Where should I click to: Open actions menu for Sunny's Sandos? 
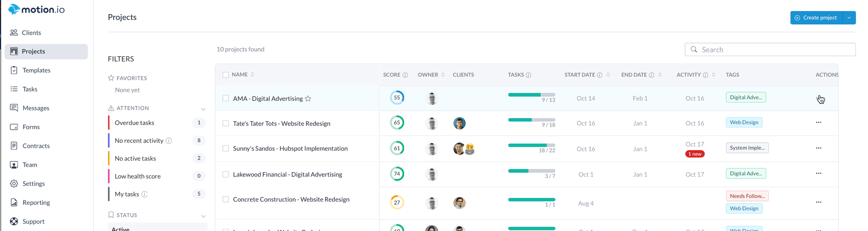click(819, 148)
